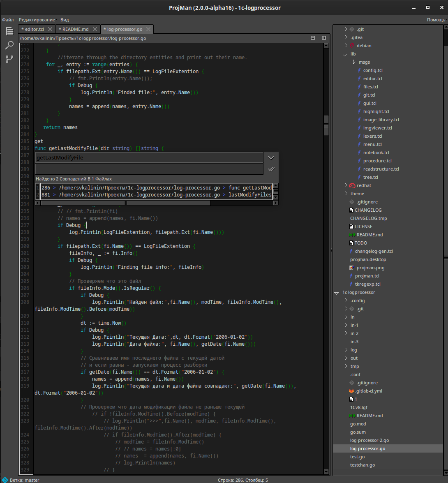The width and height of the screenshot is (448, 483).
Task: Click the CHANGELOG document icon
Action: 351,210
